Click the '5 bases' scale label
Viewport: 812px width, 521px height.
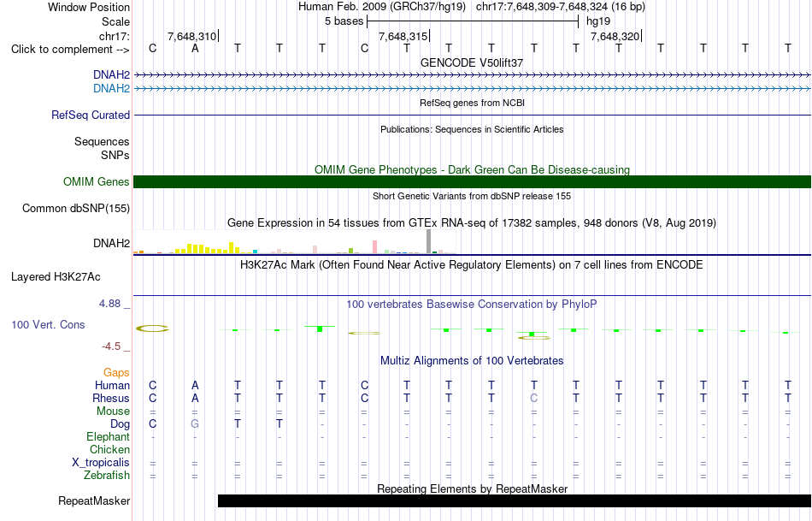344,21
